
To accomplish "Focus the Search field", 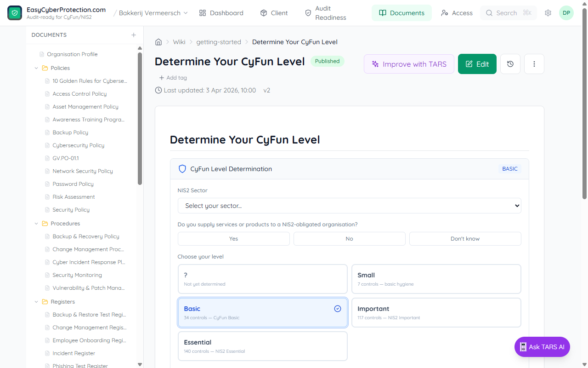I will point(509,13).
